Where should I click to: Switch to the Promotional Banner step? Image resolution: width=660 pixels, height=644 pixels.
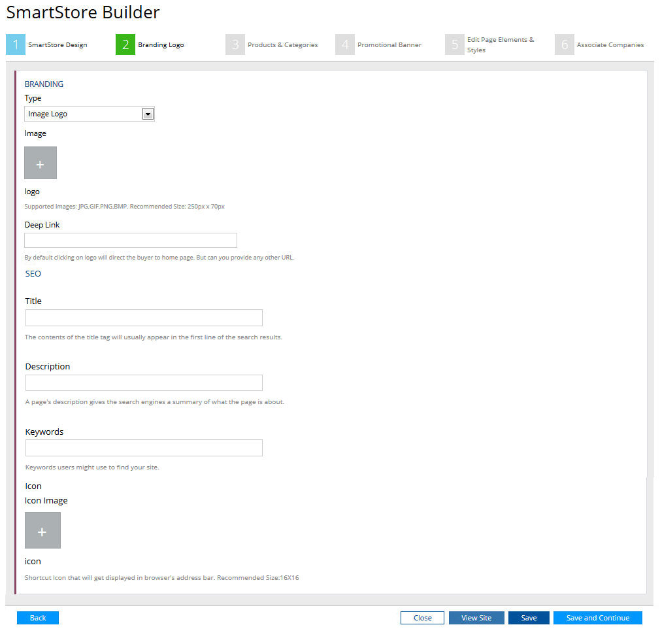coord(389,45)
